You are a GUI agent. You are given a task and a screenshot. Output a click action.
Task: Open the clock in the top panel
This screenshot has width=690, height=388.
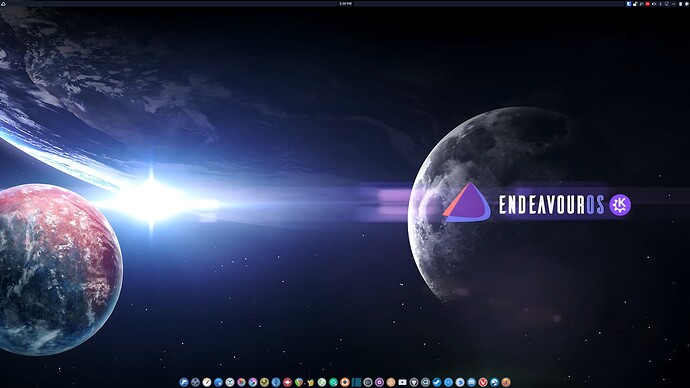345,4
